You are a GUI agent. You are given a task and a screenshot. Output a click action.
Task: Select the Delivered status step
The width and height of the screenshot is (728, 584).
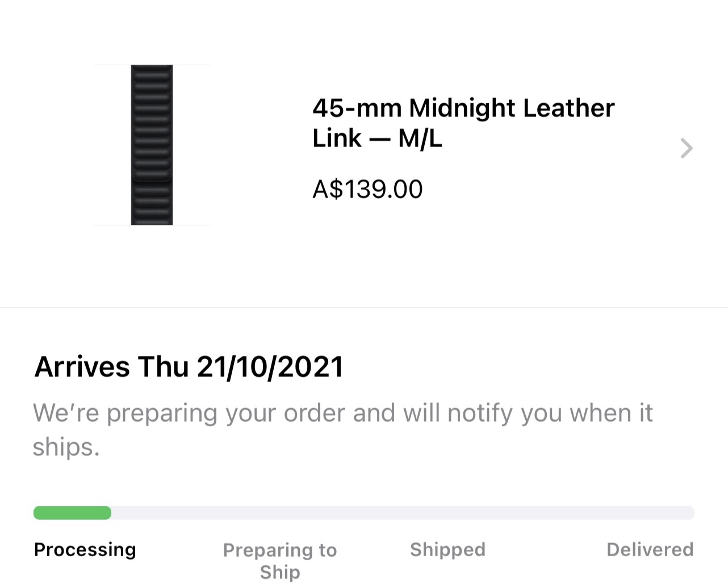click(x=650, y=549)
